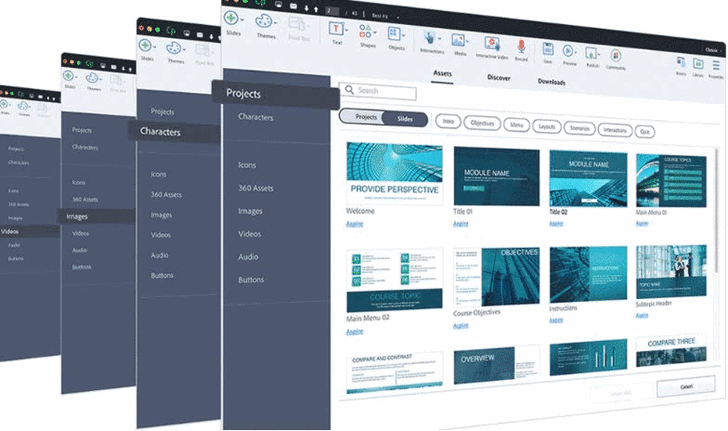Expand the arrow beside the Slides icon
The width and height of the screenshot is (728, 431).
tap(242, 20)
